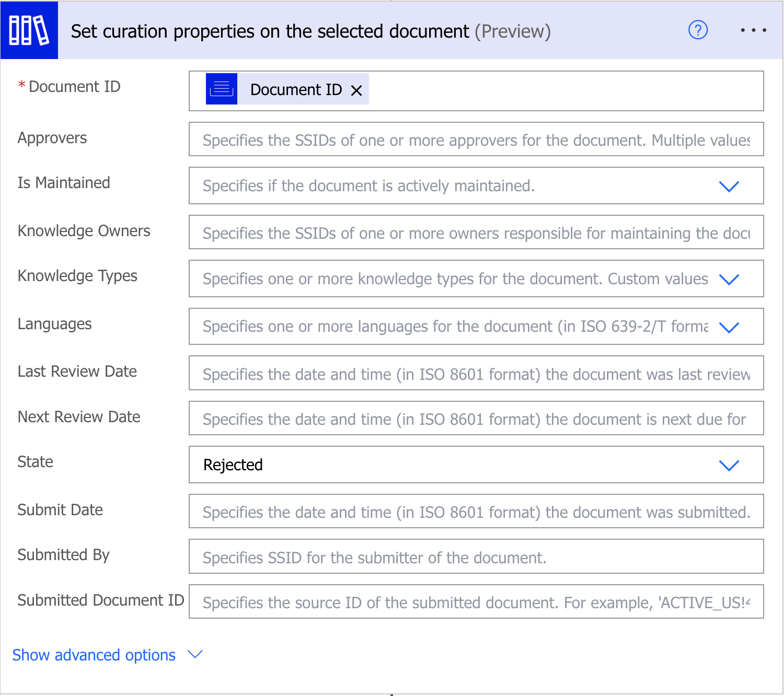Focus the Knowledge Owners text field
Image resolution: width=784 pixels, height=696 pixels.
pyautogui.click(x=476, y=233)
